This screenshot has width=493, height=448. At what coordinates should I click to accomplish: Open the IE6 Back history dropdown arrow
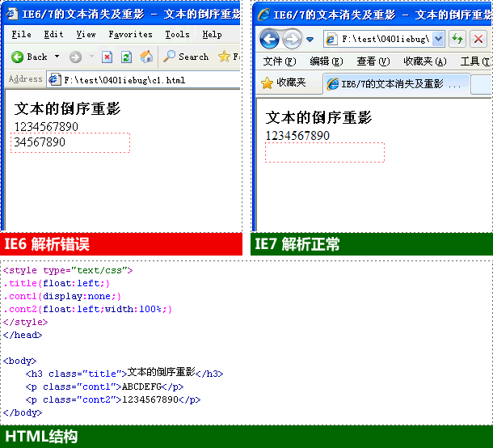[56, 57]
